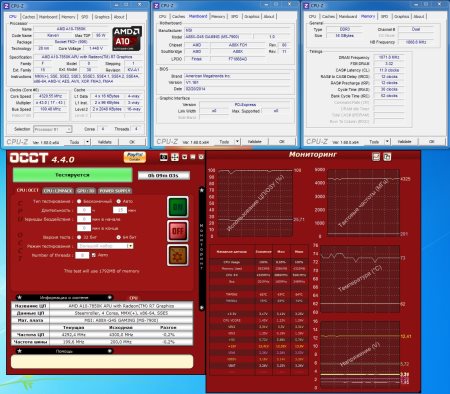Click the Частота ЦП row label

[x=30, y=334]
